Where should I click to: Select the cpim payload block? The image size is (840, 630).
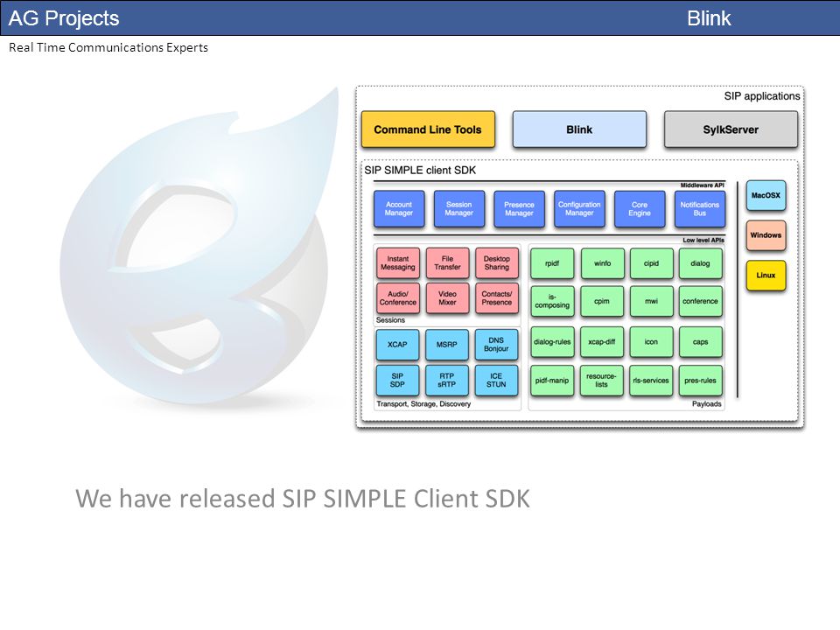(602, 301)
